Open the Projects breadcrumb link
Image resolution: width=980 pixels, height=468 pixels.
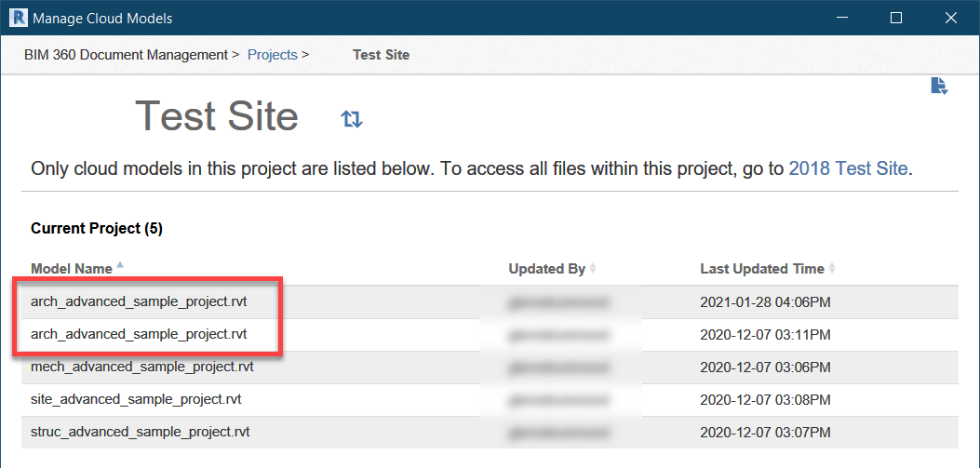click(273, 54)
